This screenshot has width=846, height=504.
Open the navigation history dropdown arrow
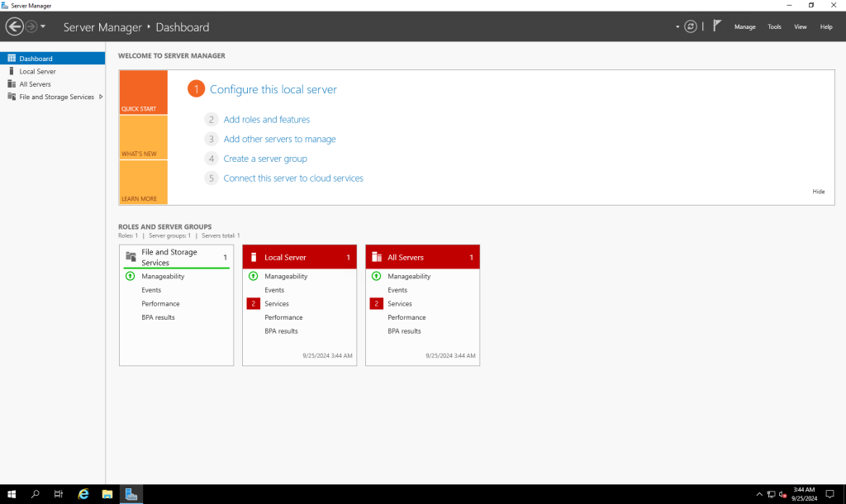(x=43, y=26)
